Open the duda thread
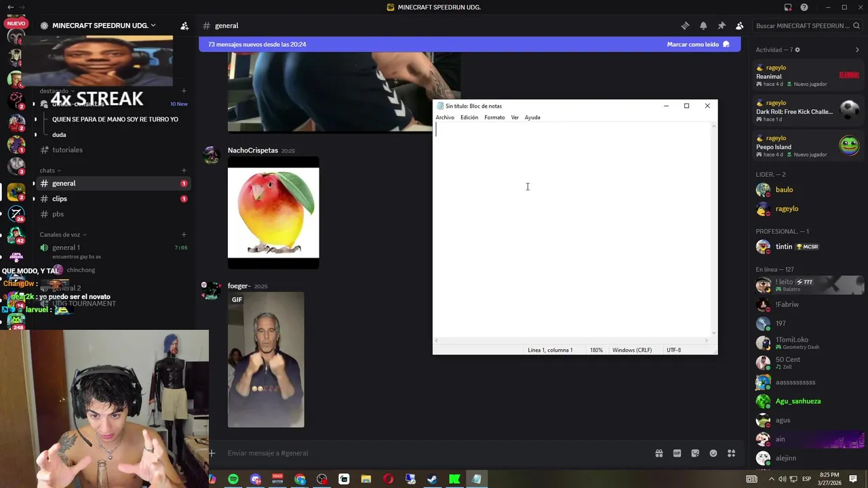868x488 pixels. [59, 135]
